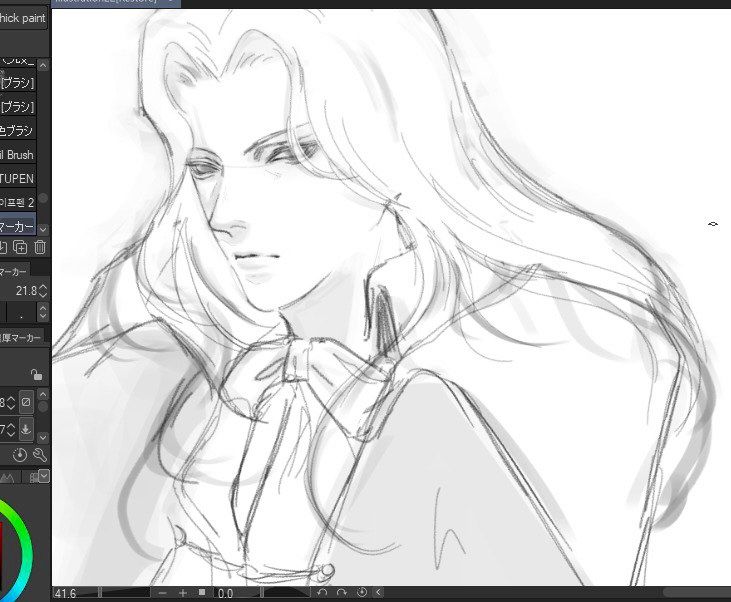Adjust the stepper of value ending in 7
The width and height of the screenshot is (731, 602).
pos(11,429)
